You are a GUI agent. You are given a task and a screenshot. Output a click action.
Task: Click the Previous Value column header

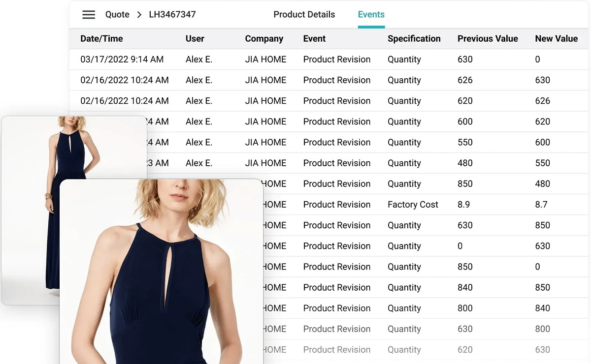[x=488, y=38]
